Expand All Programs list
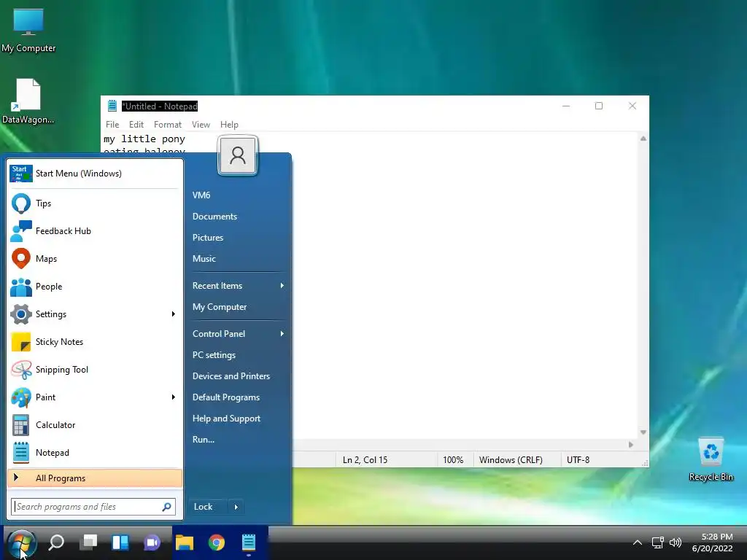747x560 pixels. (95, 478)
